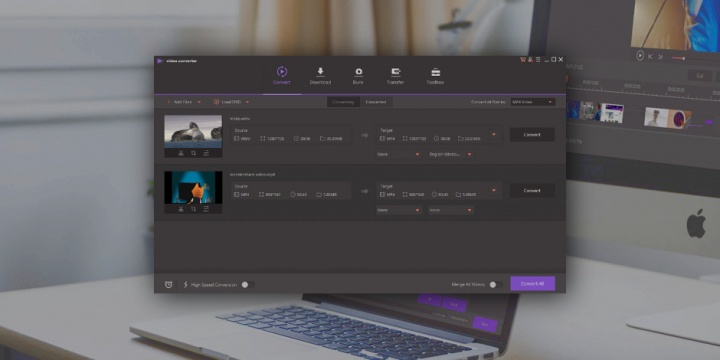This screenshot has height=360, width=720.
Task: Click the Add Files label
Action: [x=183, y=102]
